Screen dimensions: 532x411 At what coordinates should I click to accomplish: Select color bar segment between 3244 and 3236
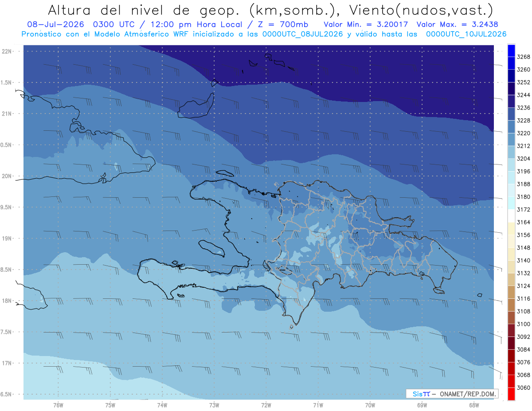[x=511, y=101]
